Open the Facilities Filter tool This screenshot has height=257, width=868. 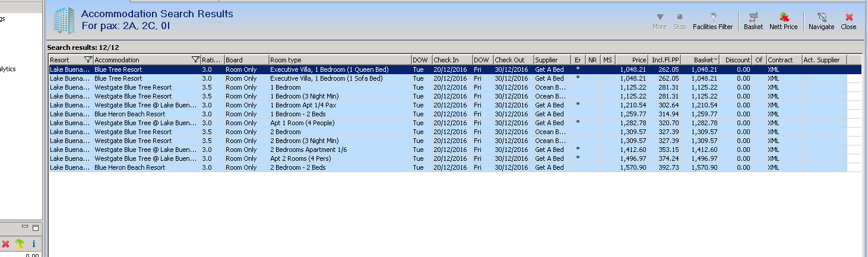(712, 21)
